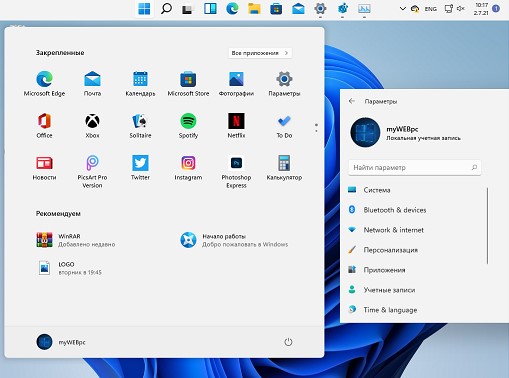
Task: Click the power button in Start menu
Action: tap(288, 342)
